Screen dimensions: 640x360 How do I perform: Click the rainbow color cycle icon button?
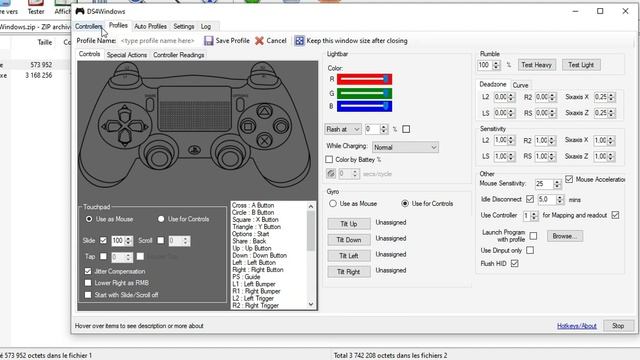coord(331,173)
